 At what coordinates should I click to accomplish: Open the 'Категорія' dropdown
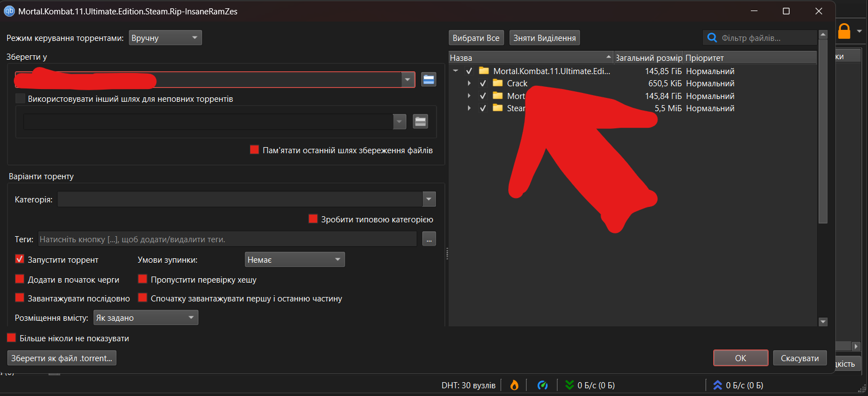tap(429, 199)
